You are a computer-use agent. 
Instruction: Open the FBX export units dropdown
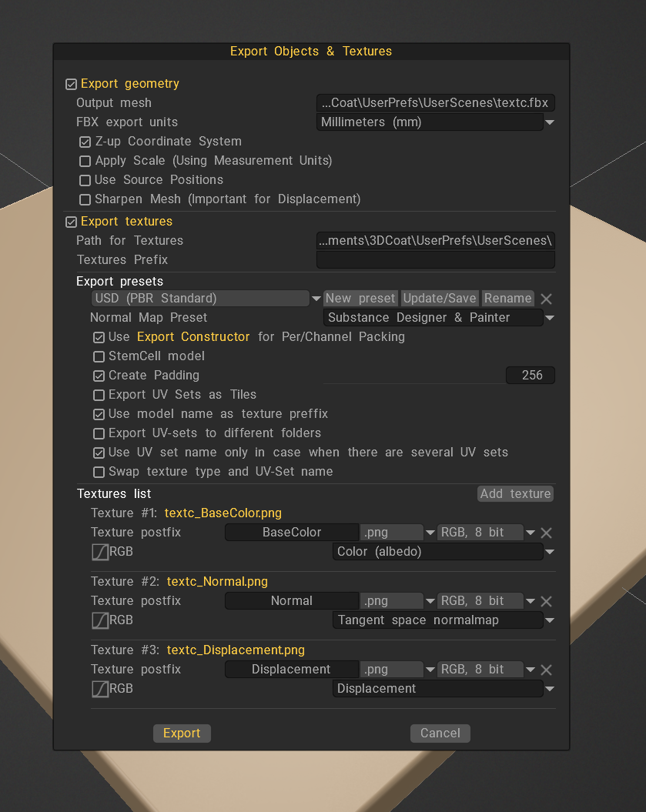point(436,122)
